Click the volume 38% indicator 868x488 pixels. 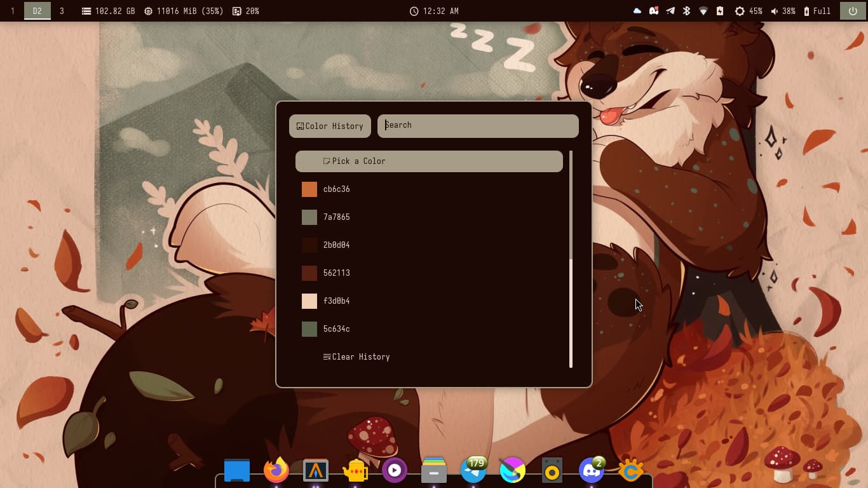tap(783, 11)
